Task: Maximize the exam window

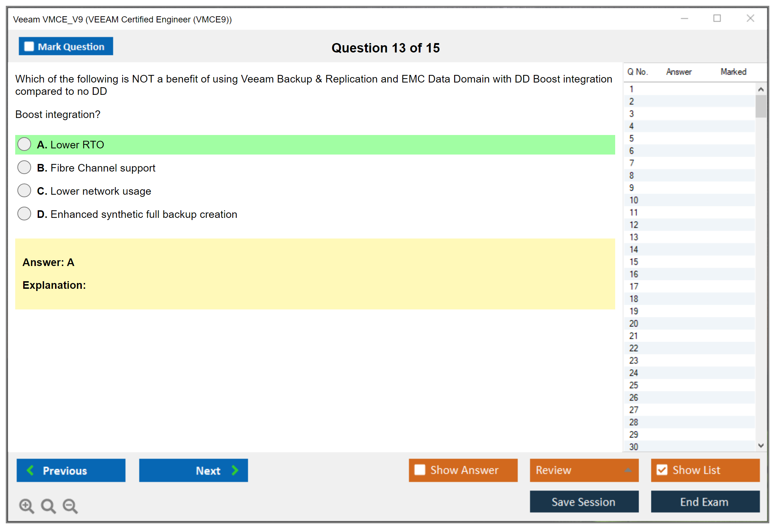Action: (x=717, y=18)
